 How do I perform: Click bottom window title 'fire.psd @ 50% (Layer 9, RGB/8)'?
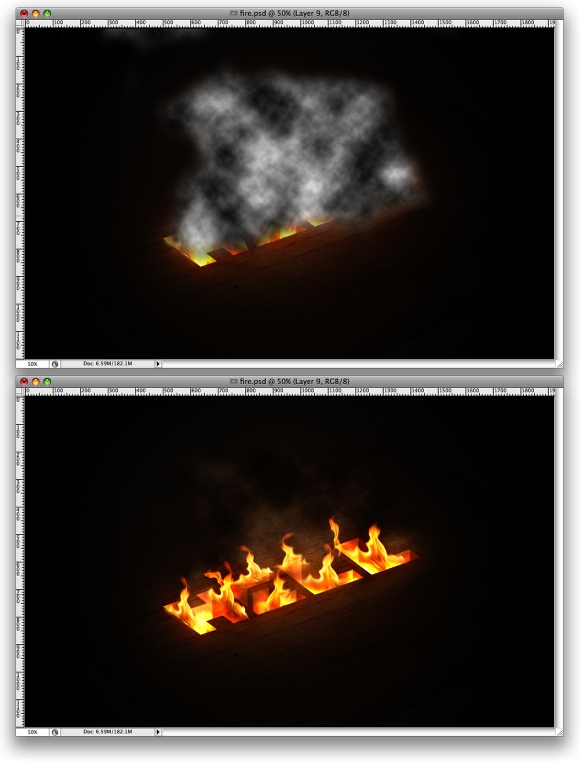pyautogui.click(x=295, y=381)
